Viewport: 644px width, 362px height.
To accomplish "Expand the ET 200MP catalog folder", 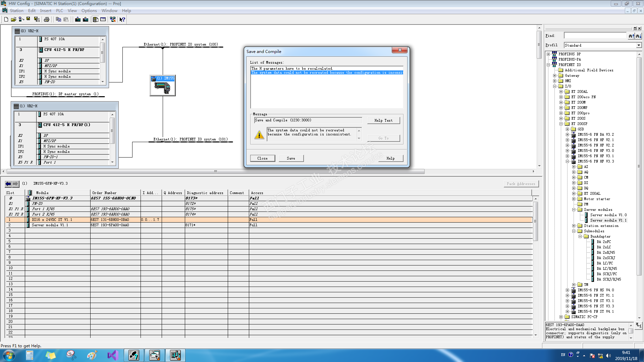I will point(561,108).
